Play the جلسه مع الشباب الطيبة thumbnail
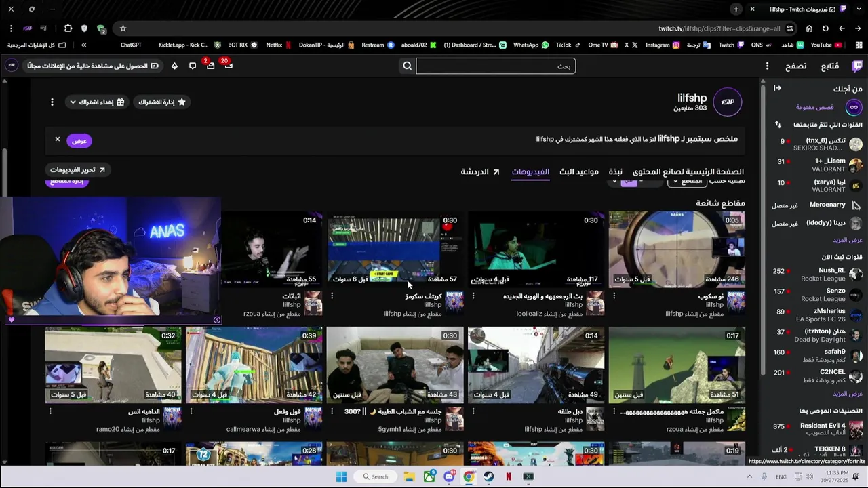This screenshot has height=488, width=868. (395, 365)
